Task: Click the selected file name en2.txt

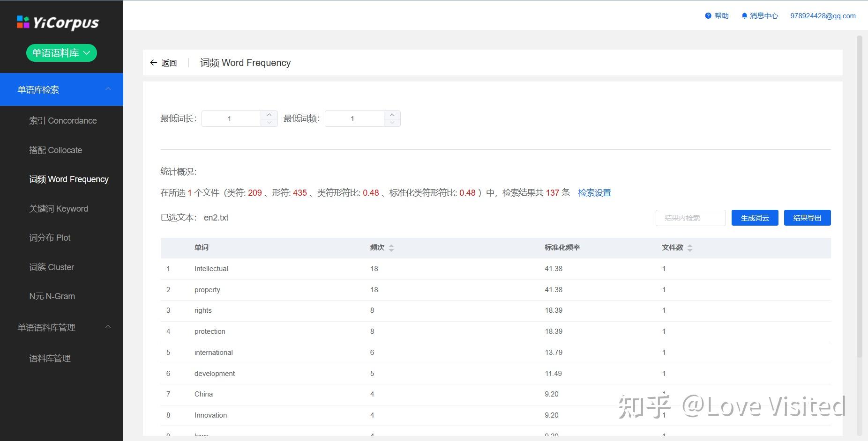Action: (216, 218)
